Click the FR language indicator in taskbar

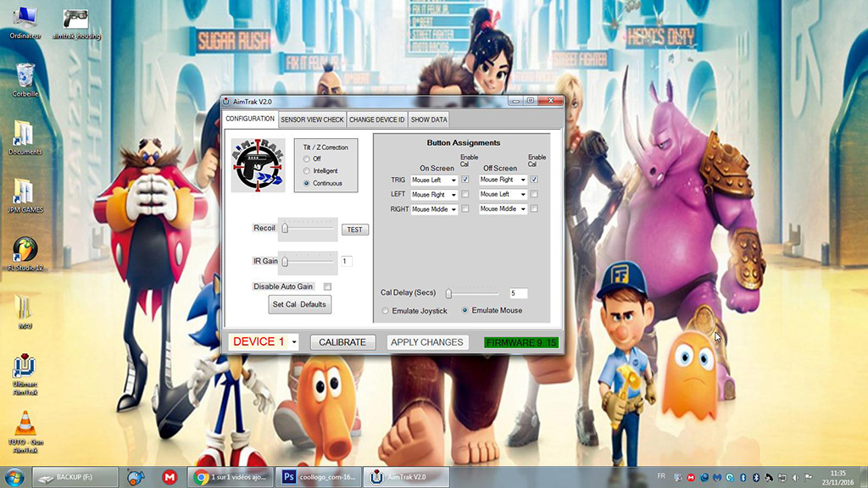pyautogui.click(x=661, y=476)
